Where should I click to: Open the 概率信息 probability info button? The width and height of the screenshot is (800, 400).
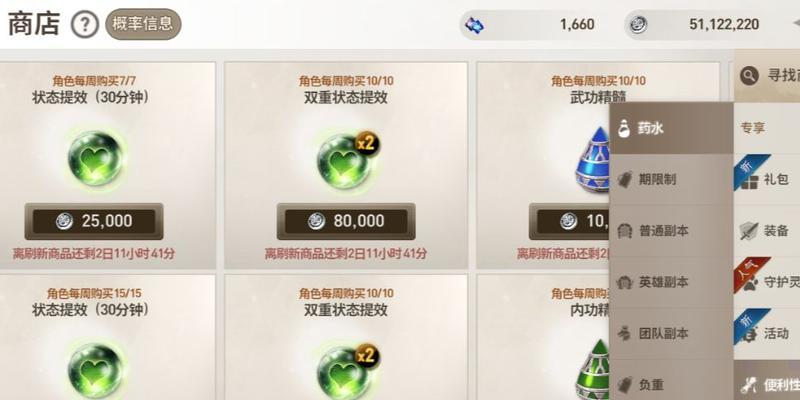(143, 24)
